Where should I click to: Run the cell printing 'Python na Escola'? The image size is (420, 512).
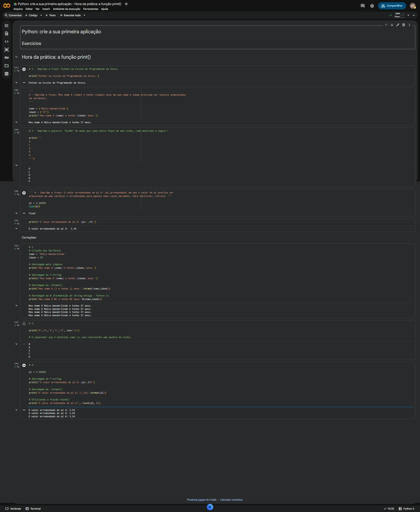click(x=24, y=69)
